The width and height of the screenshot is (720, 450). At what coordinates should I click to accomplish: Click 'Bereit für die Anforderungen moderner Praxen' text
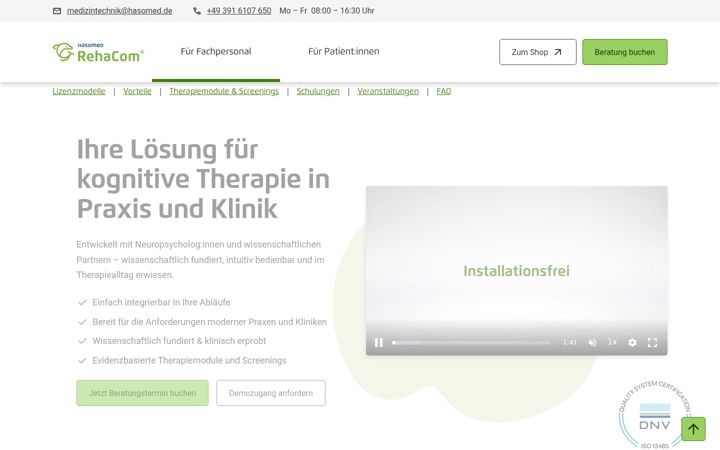pyautogui.click(x=209, y=322)
